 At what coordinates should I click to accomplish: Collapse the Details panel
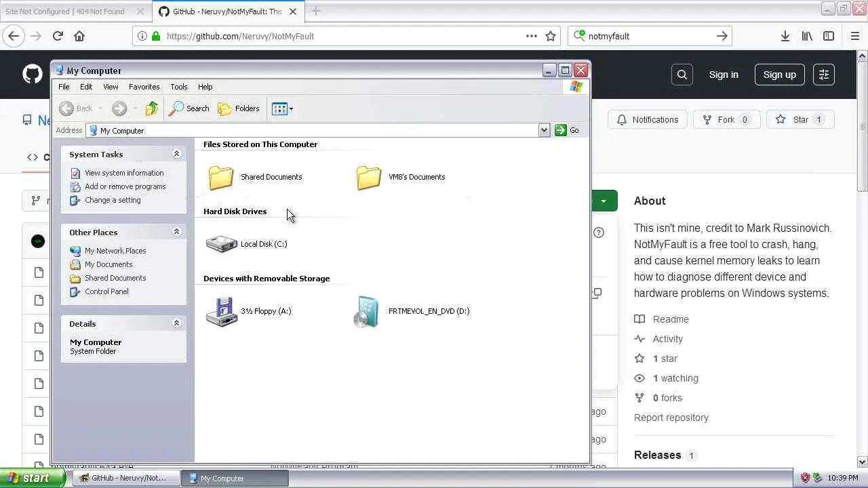[176, 323]
